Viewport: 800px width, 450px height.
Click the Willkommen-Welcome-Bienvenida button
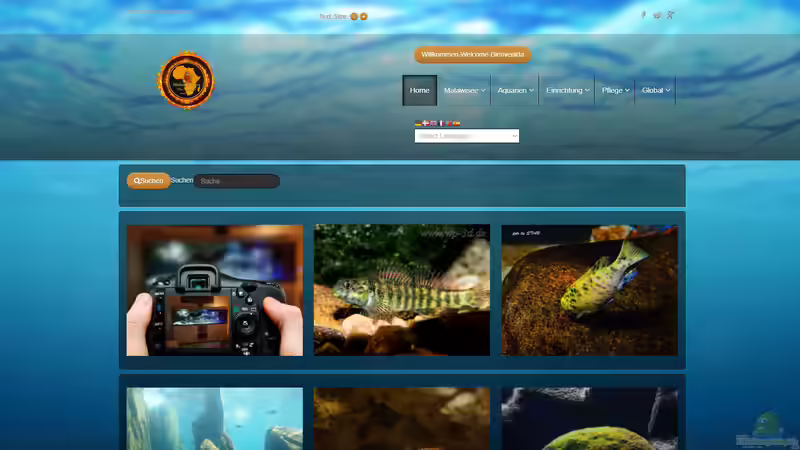(473, 54)
